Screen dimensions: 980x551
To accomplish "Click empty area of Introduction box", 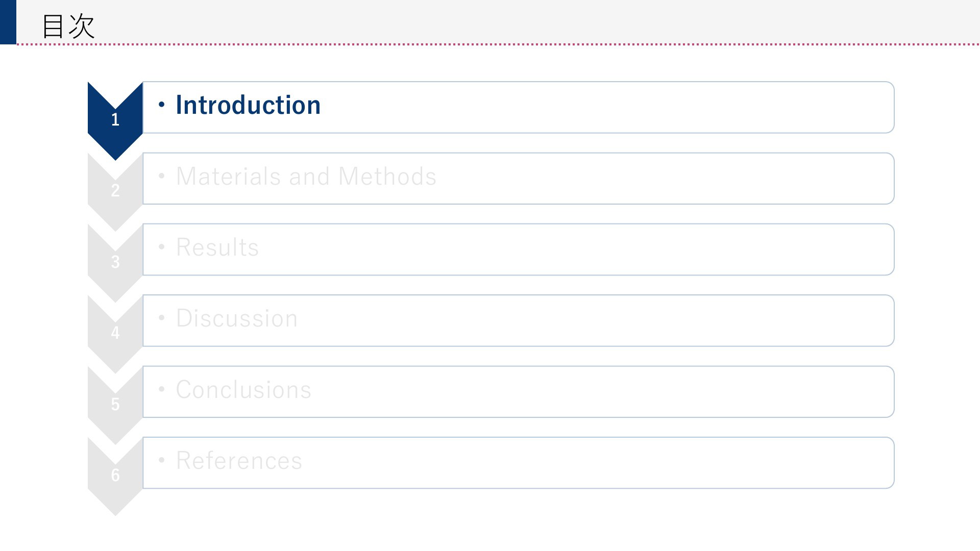I will coord(607,107).
